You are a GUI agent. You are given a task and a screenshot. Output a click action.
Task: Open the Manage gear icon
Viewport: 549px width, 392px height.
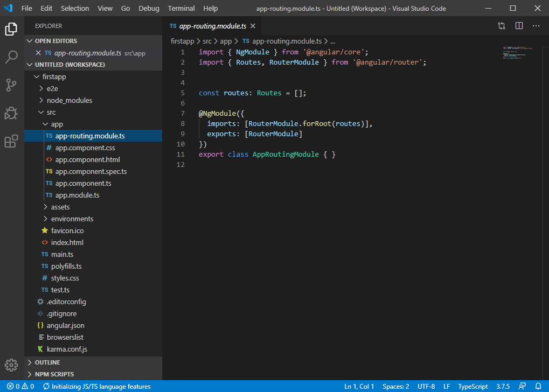coord(11,365)
